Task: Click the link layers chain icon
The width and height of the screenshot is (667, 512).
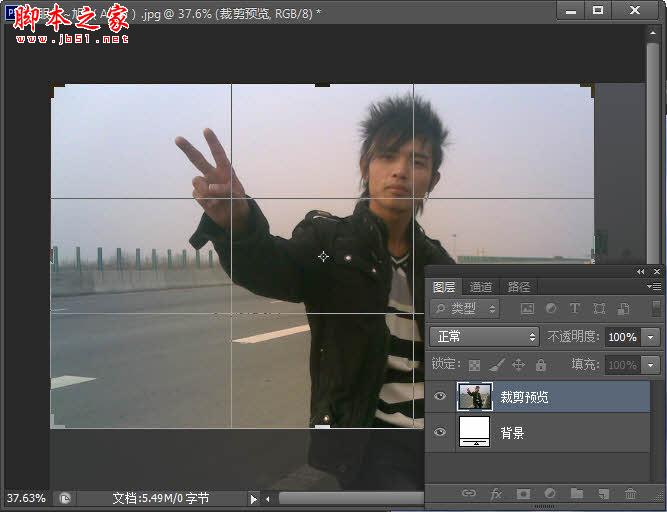Action: click(468, 493)
